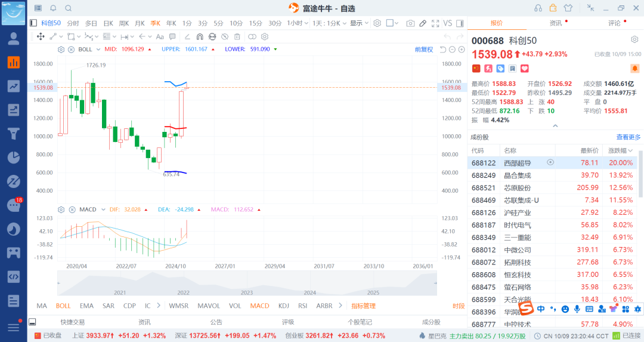Expand more indicators arrow after ARBR
This screenshot has height=342, width=644.
tap(340, 305)
